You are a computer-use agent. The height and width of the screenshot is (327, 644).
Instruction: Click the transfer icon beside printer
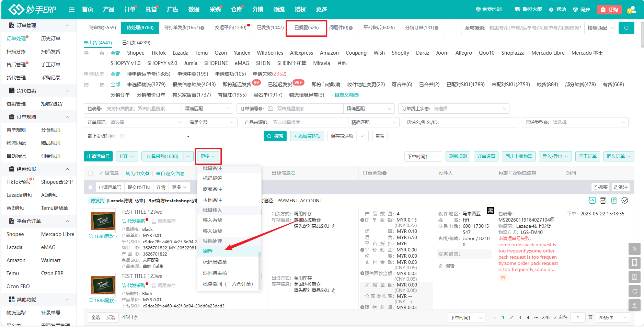(x=592, y=200)
